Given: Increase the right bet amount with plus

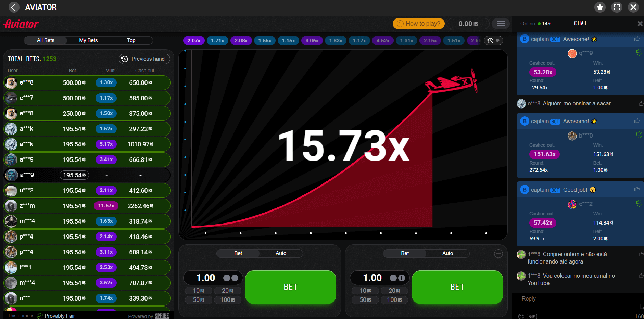Looking at the screenshot, I should tap(402, 278).
